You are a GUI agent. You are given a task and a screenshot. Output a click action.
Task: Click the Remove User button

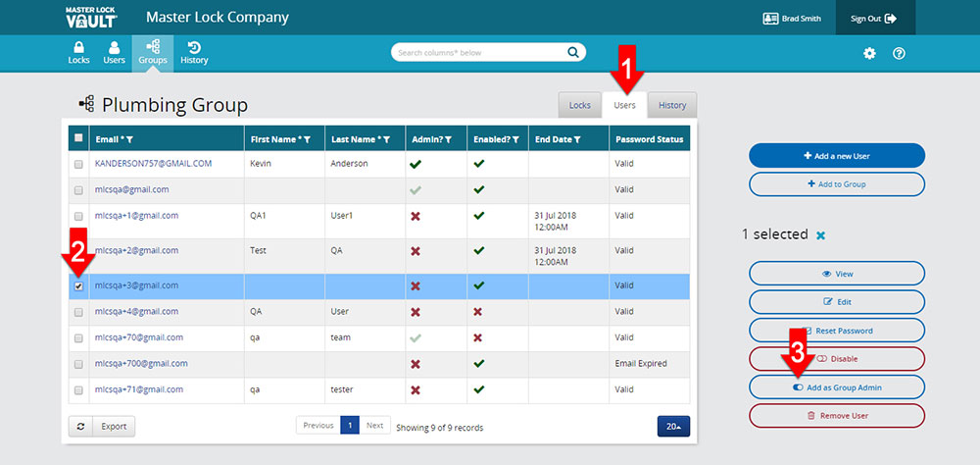pos(837,416)
